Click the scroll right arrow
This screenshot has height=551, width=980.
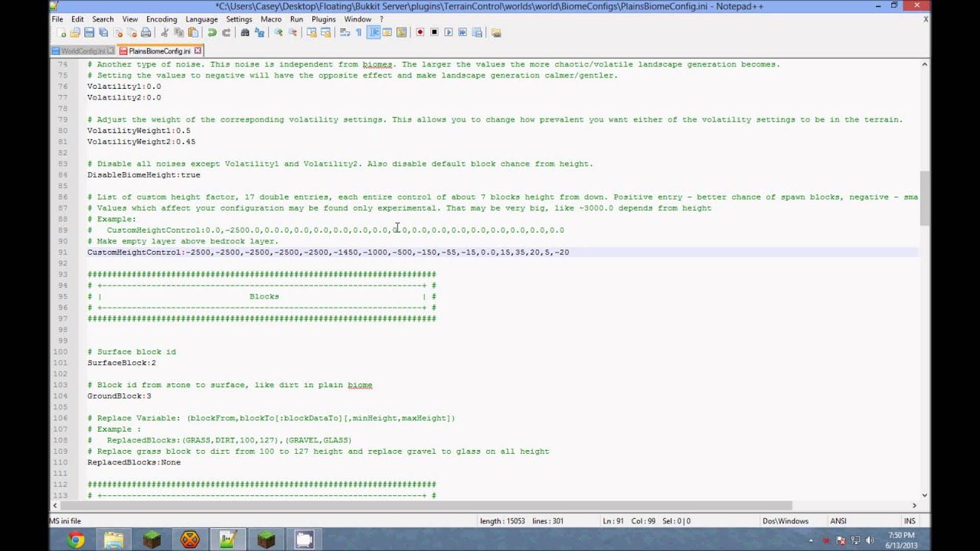(914, 505)
